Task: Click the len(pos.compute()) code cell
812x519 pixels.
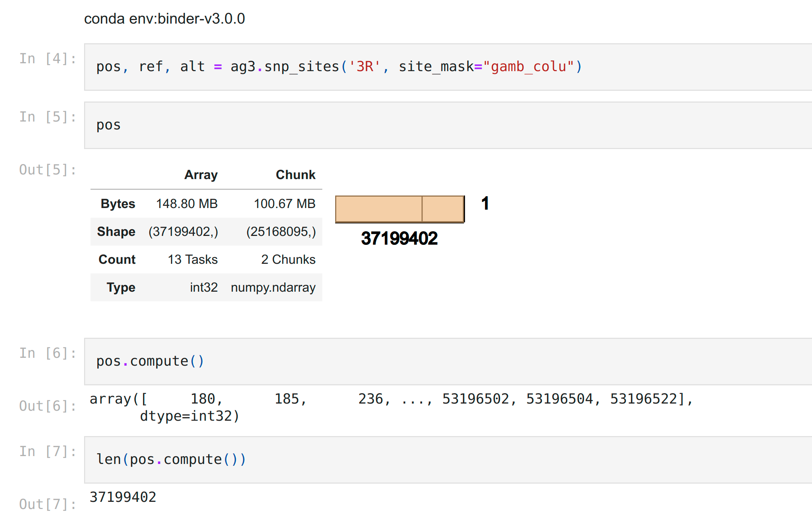Action: 171,459
